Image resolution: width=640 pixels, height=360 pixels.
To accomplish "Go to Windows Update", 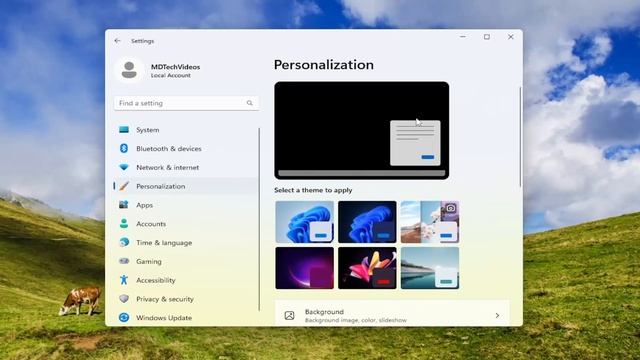I will (186, 318).
